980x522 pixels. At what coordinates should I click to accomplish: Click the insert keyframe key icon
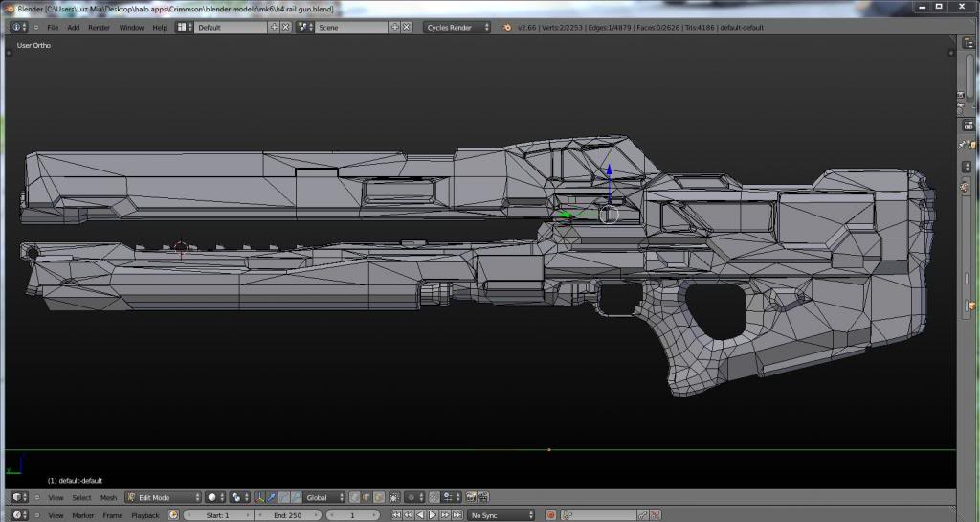point(642,515)
